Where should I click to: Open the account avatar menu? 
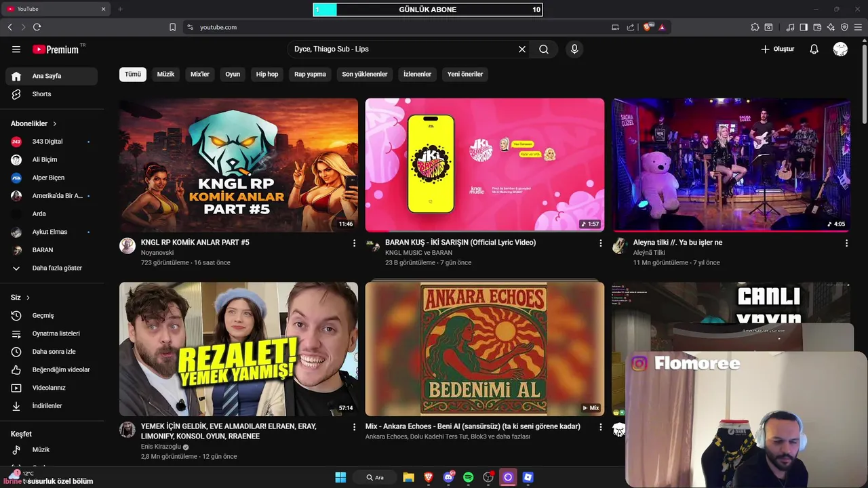pos(840,49)
